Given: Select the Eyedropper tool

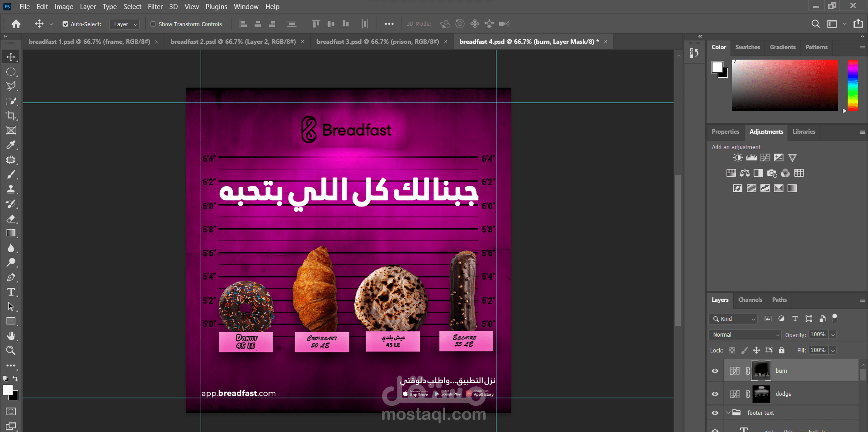Looking at the screenshot, I should 11,145.
